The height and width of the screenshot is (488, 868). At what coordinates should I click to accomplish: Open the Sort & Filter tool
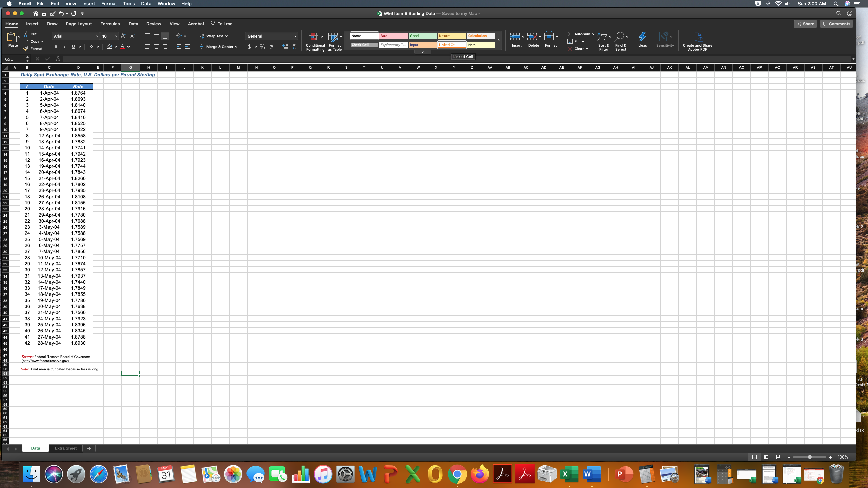pos(603,37)
